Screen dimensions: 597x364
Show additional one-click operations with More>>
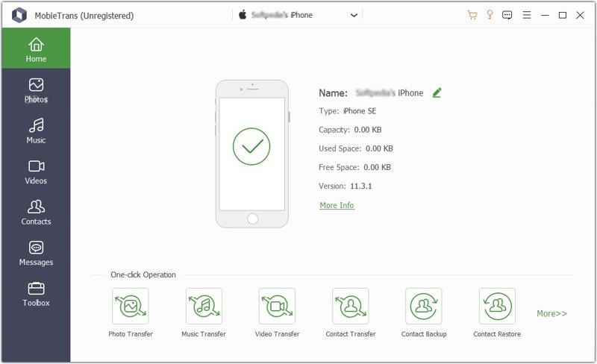click(551, 313)
